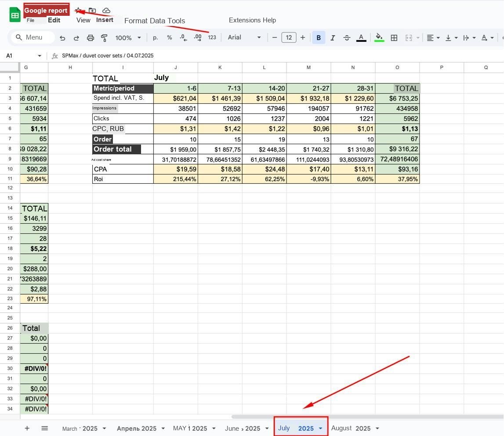Open the File menu
Viewport: 504px width, 436px height.
click(x=30, y=20)
